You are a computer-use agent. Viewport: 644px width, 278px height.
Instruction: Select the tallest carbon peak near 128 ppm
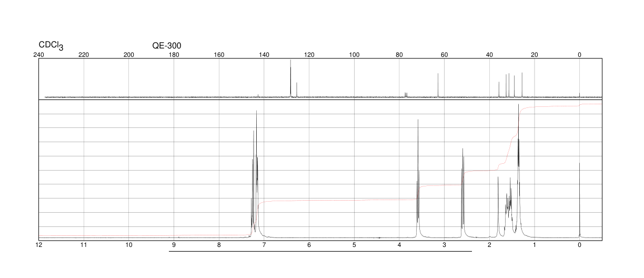(x=290, y=78)
